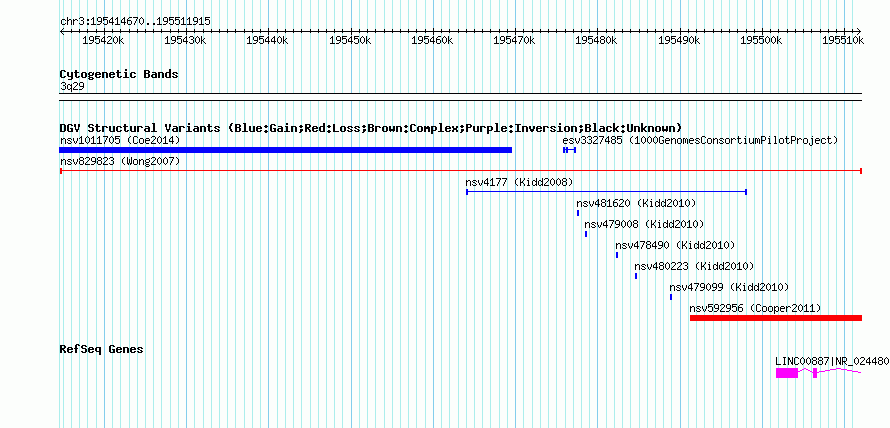Click the chr3:195414670..195511915 region label
This screenshot has height=428, width=890.
136,22
